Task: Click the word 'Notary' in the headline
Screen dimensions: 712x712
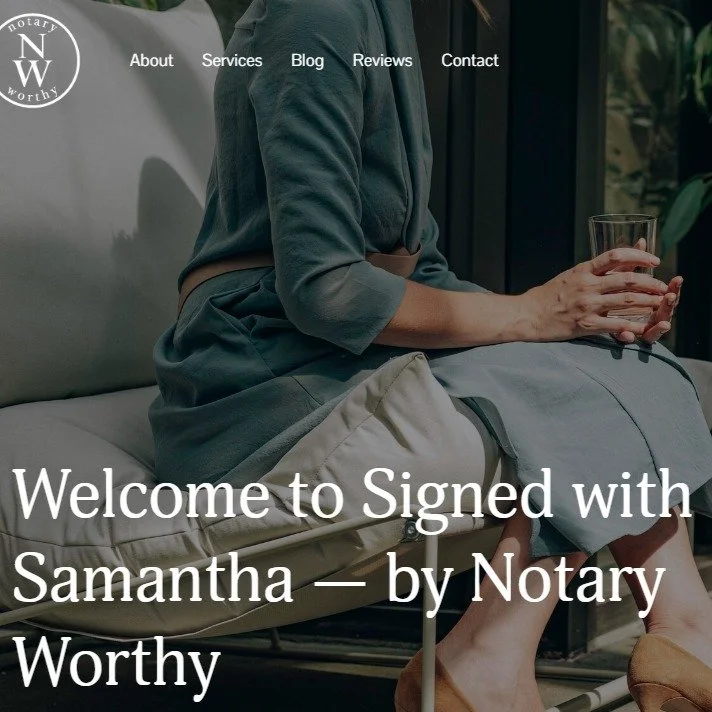Action: tap(568, 582)
